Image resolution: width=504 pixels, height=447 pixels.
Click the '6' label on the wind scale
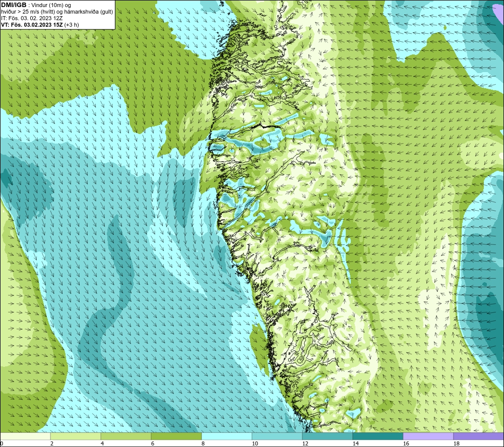153,444
